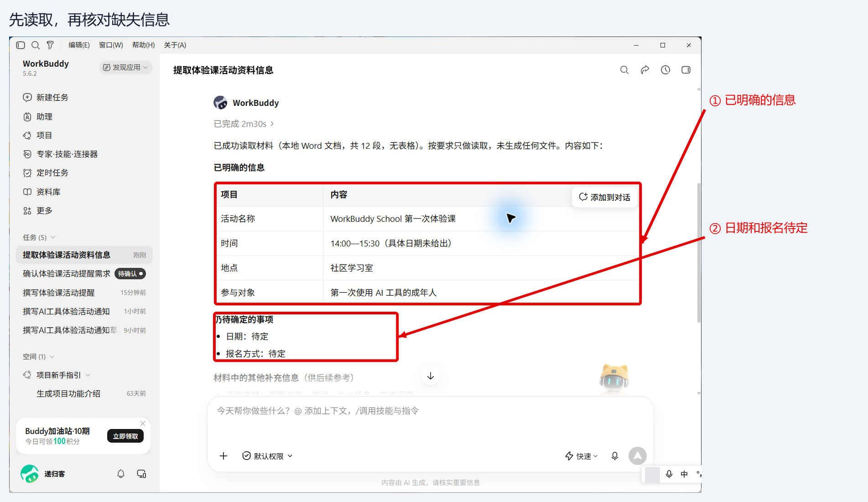Open the device chat icon beside bell
Image resolution: width=868 pixels, height=502 pixels.
click(x=141, y=474)
